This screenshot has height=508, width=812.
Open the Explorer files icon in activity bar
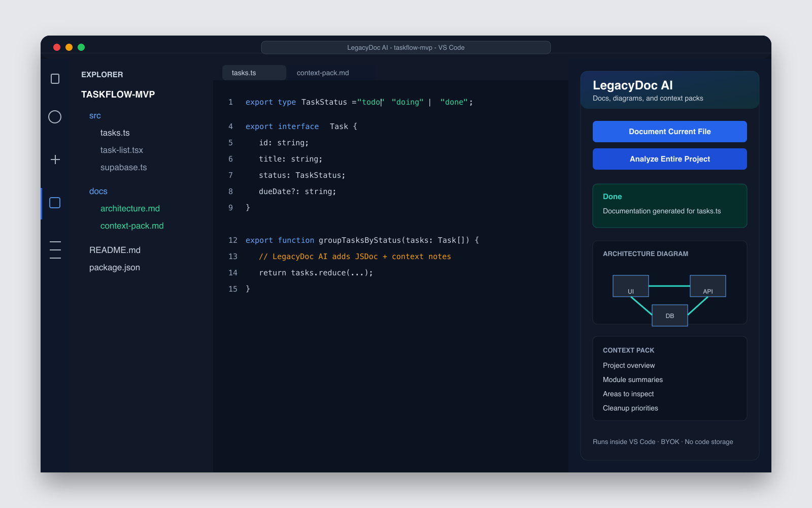55,79
